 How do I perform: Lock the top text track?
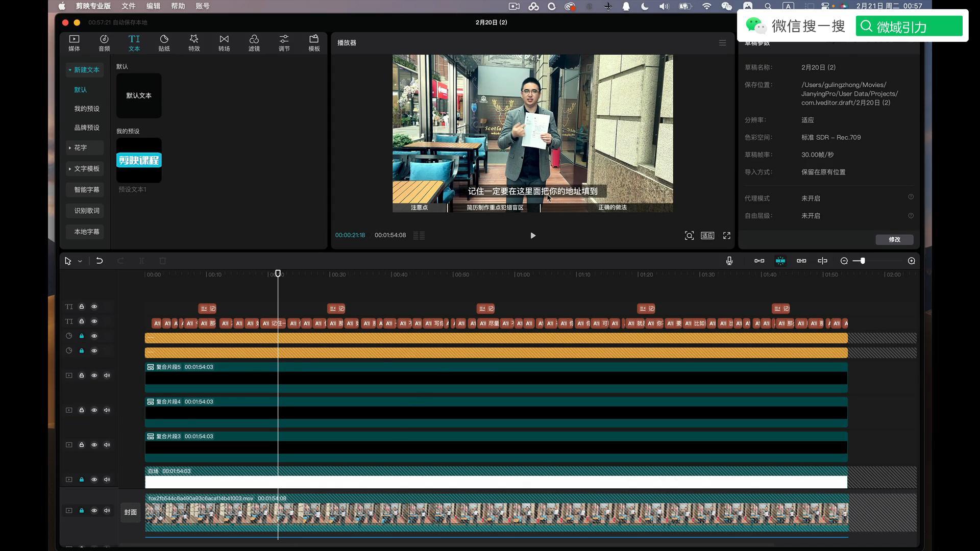(x=81, y=307)
